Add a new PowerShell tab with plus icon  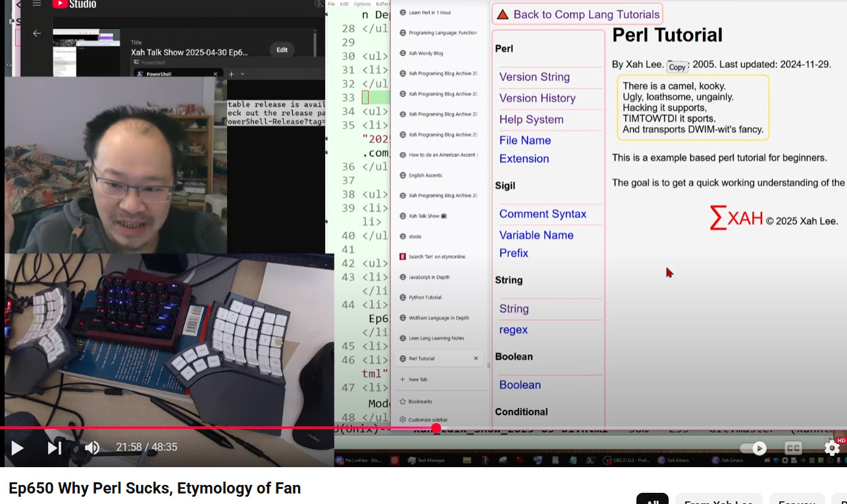(x=231, y=74)
